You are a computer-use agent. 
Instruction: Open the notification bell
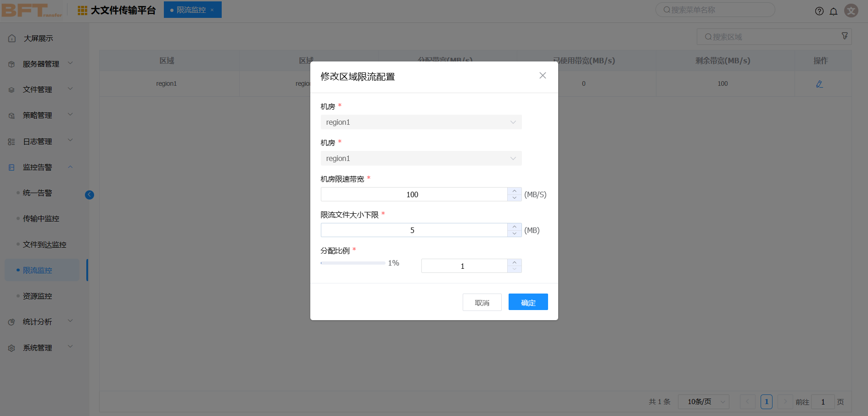click(834, 11)
